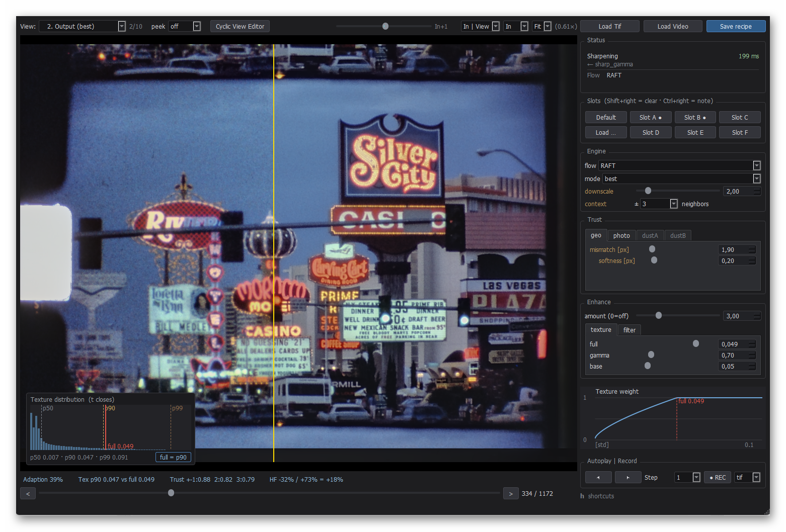786x532 pixels.
Task: Click the amount value field 3,00
Action: click(742, 316)
